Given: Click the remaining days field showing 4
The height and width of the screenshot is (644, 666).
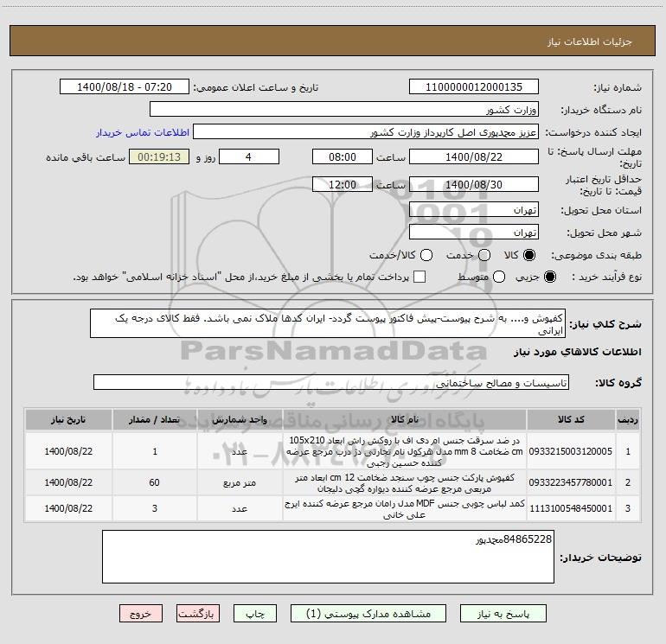Looking at the screenshot, I should click(x=249, y=156).
